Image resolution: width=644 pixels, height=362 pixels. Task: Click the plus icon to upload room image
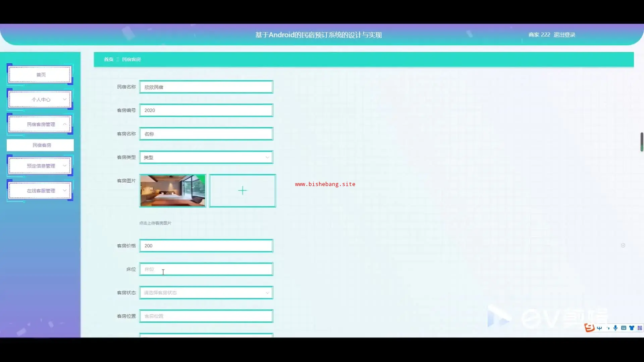(x=243, y=191)
